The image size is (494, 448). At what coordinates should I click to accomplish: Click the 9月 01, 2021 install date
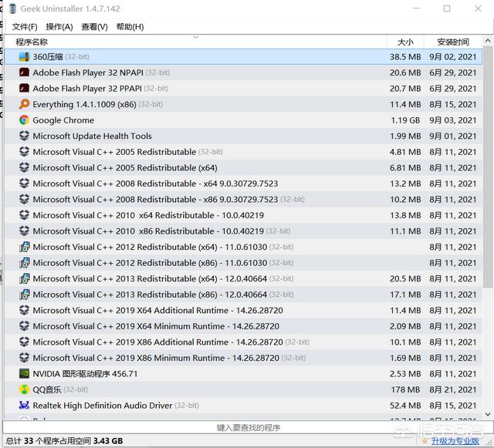point(453,136)
